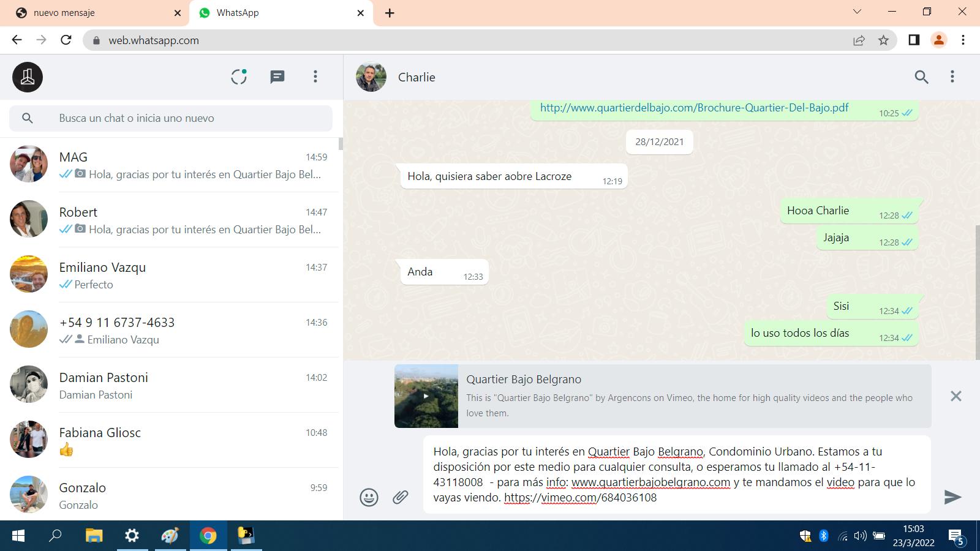
Task: Click the 28/12/2021 date label
Action: (659, 142)
